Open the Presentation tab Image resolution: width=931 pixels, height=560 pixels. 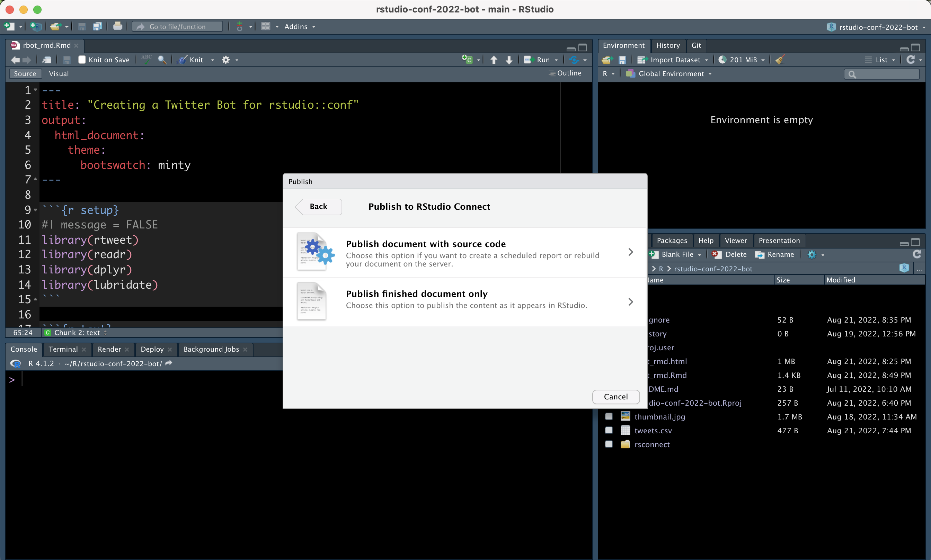tap(779, 241)
